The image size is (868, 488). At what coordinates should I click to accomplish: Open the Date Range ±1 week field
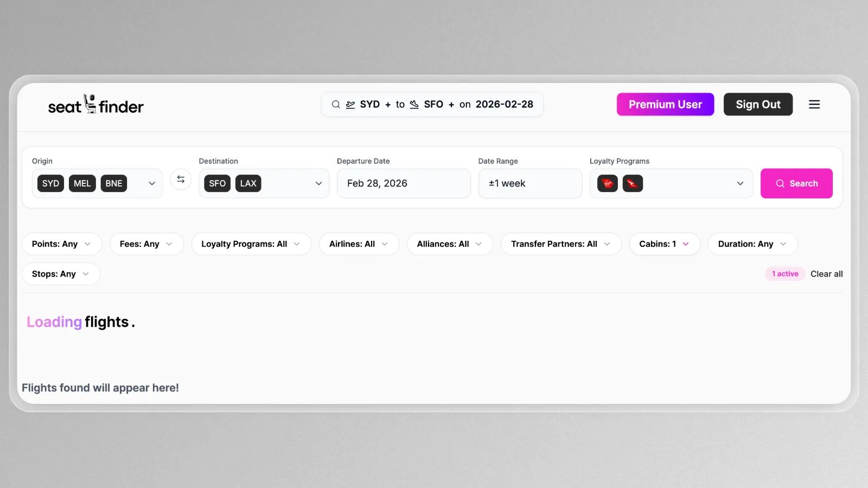pos(530,183)
